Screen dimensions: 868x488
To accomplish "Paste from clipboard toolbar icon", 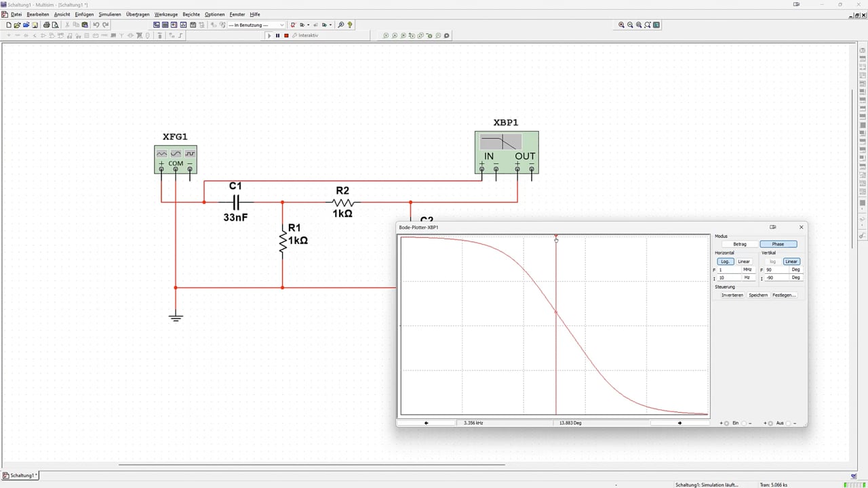I will pos(85,25).
